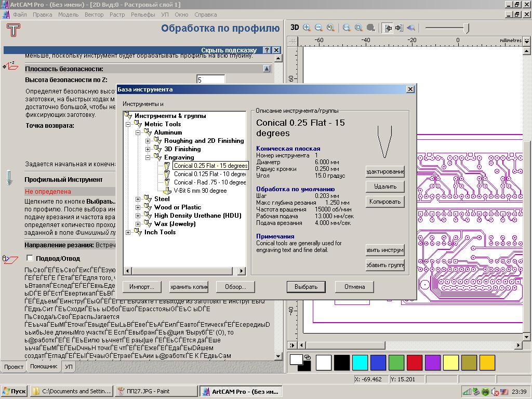Click the Обзор... button
Viewport: 532px width, 399px height.
pos(235,287)
